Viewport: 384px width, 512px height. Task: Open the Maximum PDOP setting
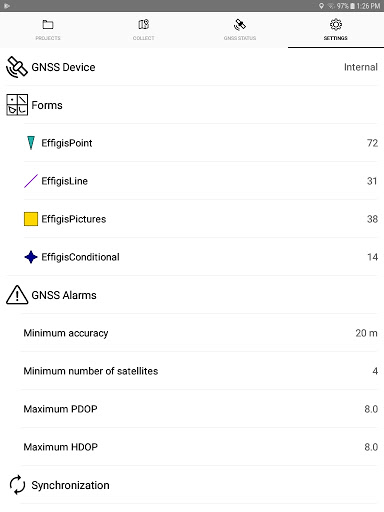[199, 409]
